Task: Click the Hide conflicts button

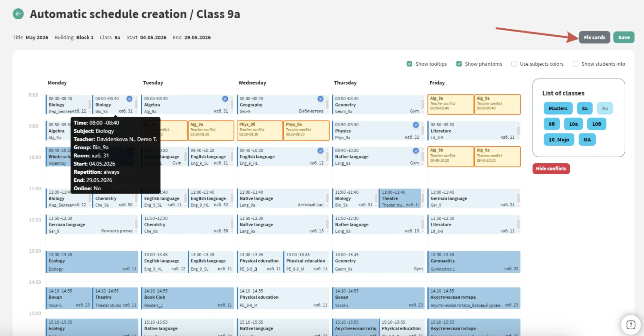Action: 551,168
